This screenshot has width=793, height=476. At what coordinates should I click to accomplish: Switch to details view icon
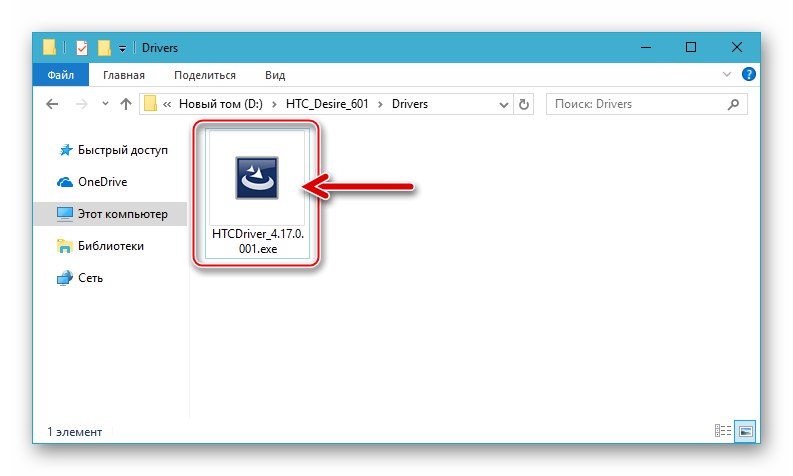point(723,430)
